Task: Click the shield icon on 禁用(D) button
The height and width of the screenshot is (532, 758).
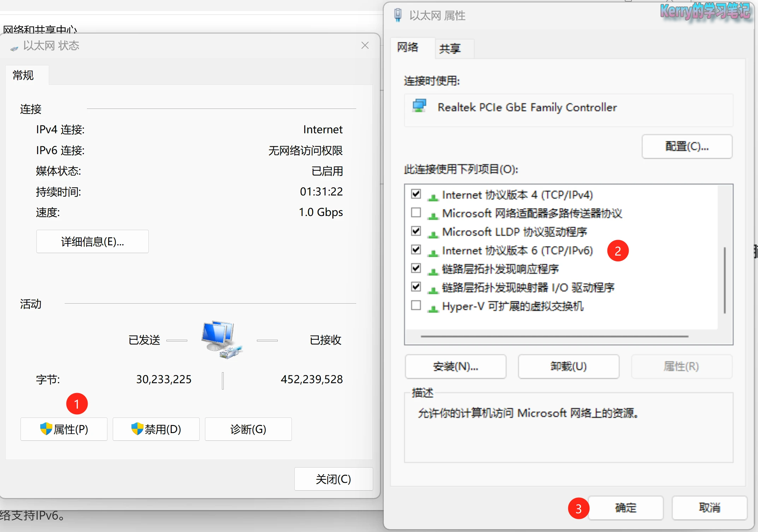Action: [x=137, y=429]
